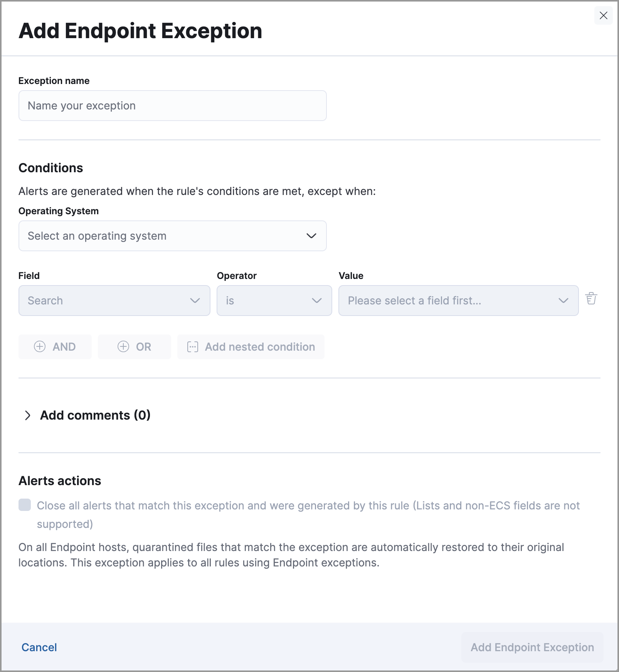
Task: Close the Add Endpoint Exception dialog
Action: 604,15
